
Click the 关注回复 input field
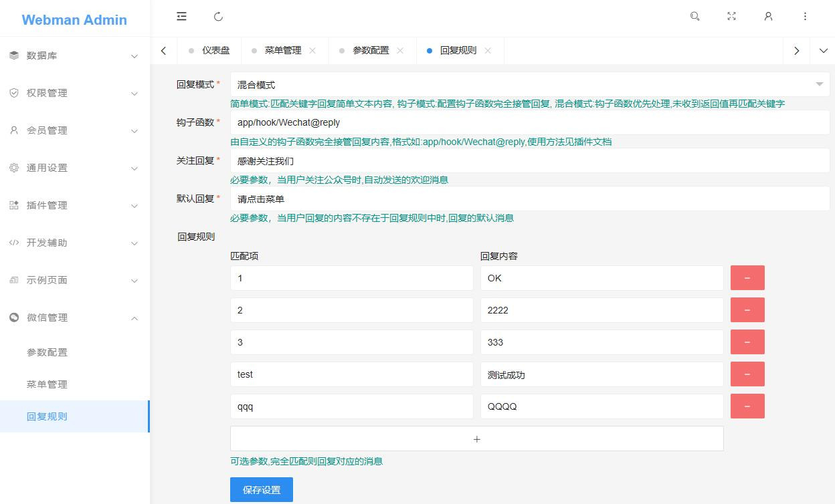pos(530,161)
